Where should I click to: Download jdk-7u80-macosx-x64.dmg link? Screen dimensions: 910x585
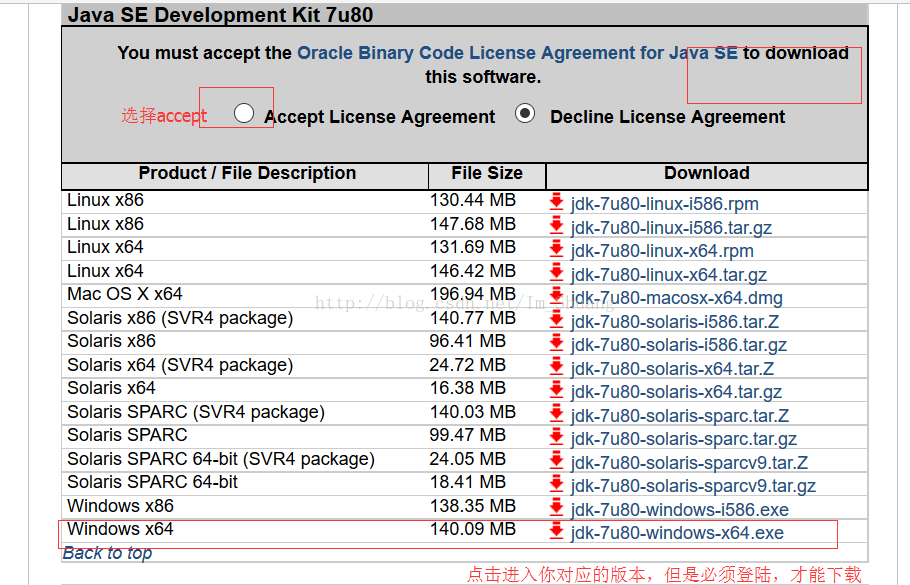(677, 298)
